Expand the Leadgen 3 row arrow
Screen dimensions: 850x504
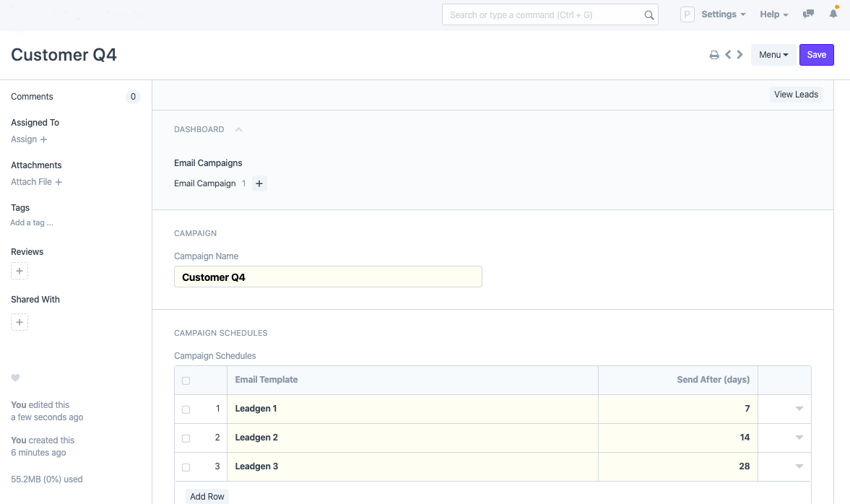pos(799,466)
